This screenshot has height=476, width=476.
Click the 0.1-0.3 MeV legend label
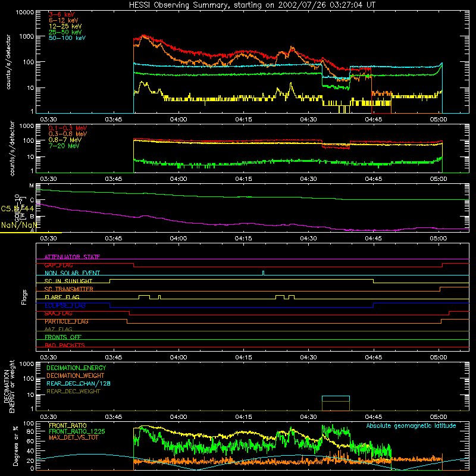click(68, 128)
